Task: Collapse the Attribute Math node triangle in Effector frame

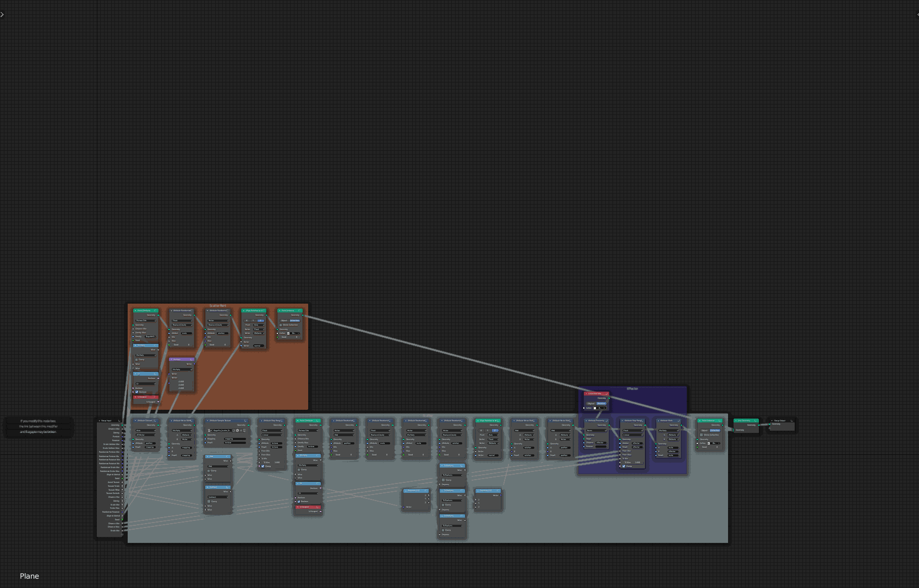Action: [x=658, y=421]
